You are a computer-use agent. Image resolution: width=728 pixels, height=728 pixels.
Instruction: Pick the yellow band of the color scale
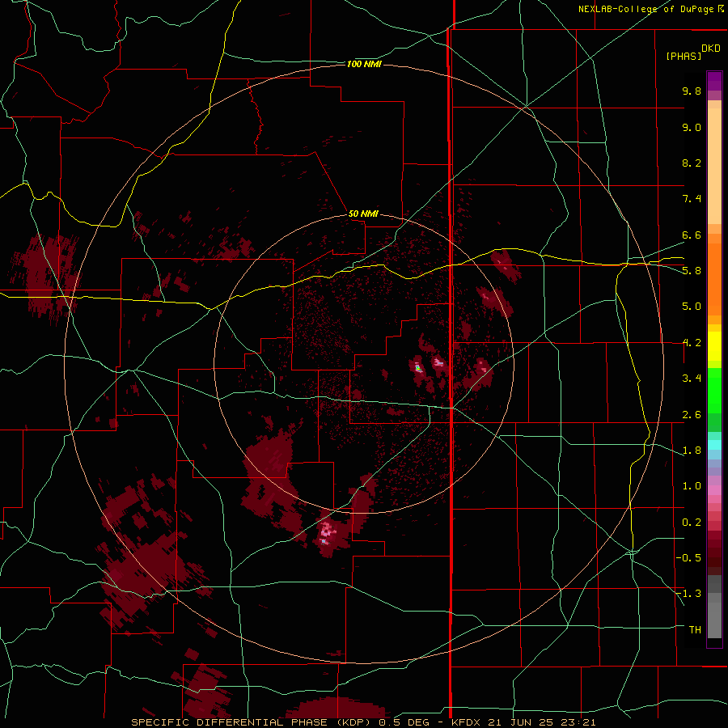(714, 346)
